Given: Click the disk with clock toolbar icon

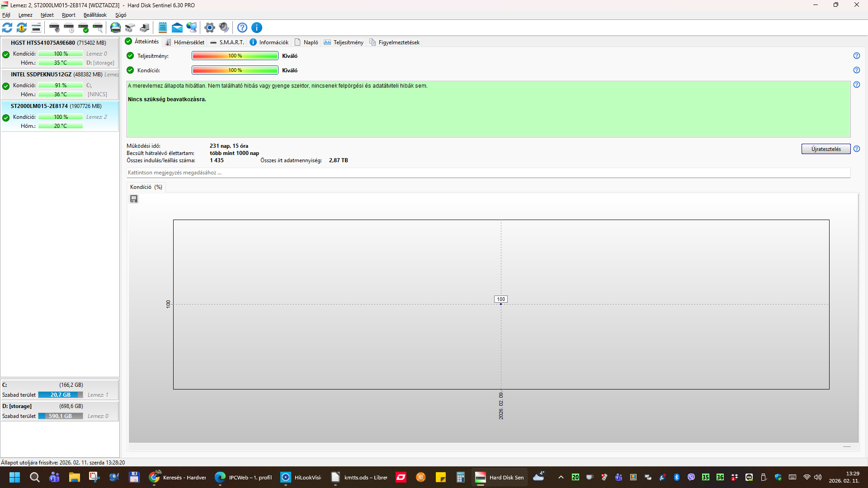Looking at the screenshot, I should 69,28.
